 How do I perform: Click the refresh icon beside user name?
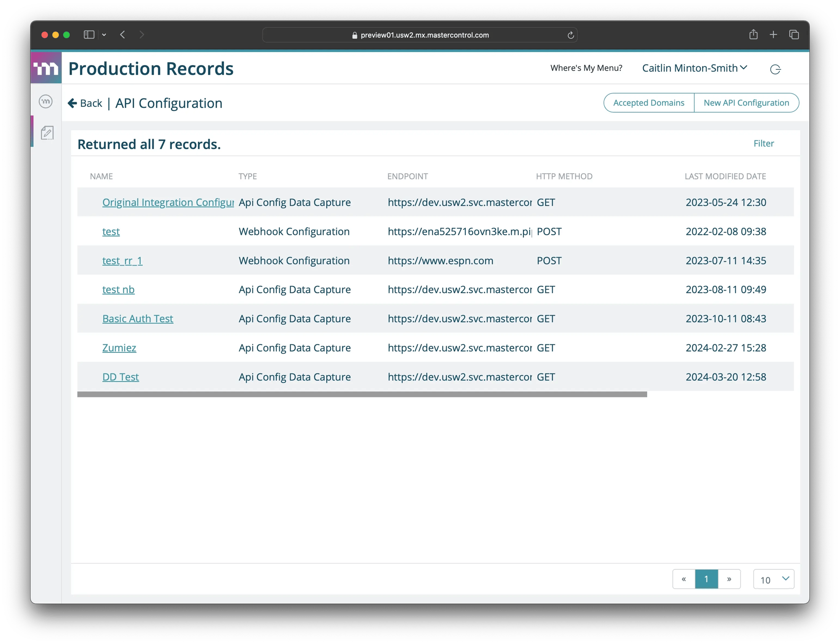click(x=775, y=69)
